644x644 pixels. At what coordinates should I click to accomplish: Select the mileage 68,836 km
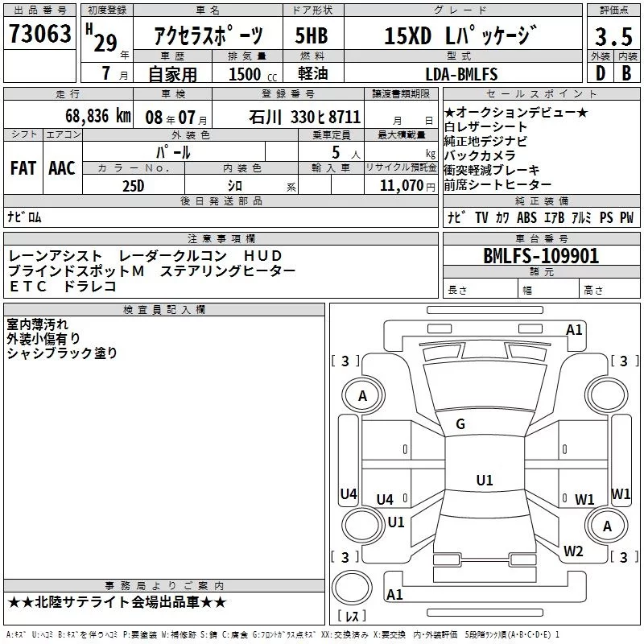[x=98, y=116]
